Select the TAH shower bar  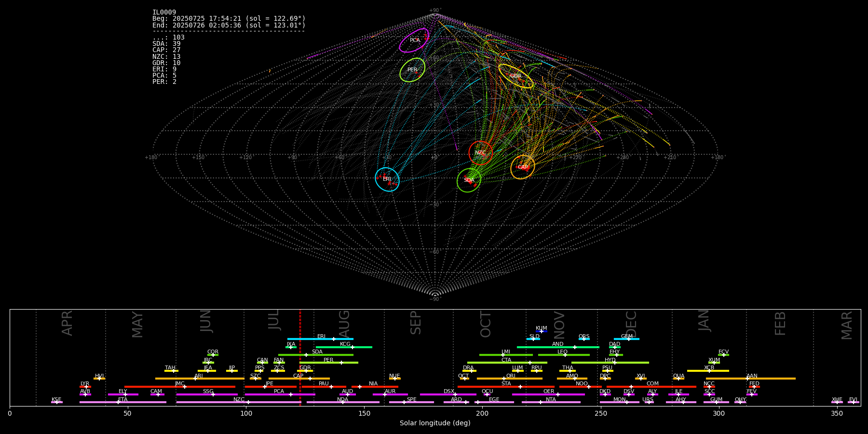tap(171, 370)
